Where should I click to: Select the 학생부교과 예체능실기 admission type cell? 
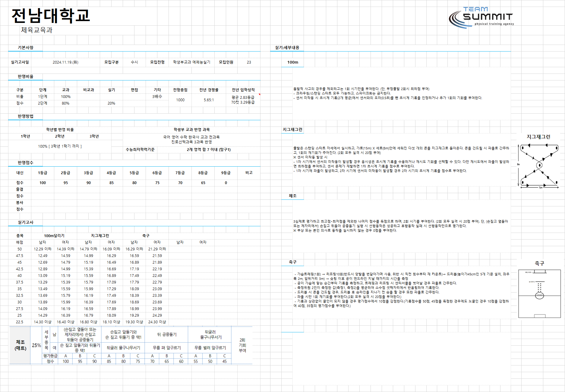tap(192, 62)
